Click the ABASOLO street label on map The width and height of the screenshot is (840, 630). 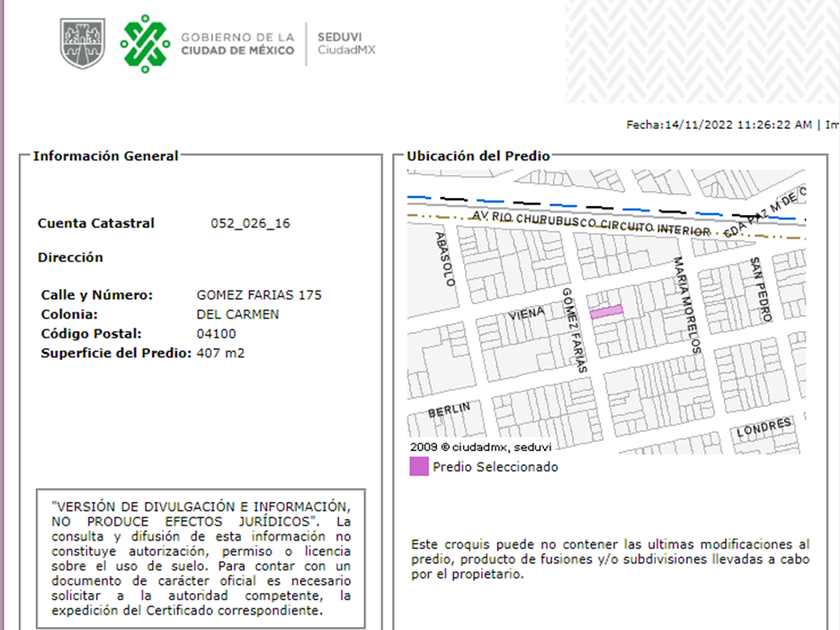click(445, 259)
